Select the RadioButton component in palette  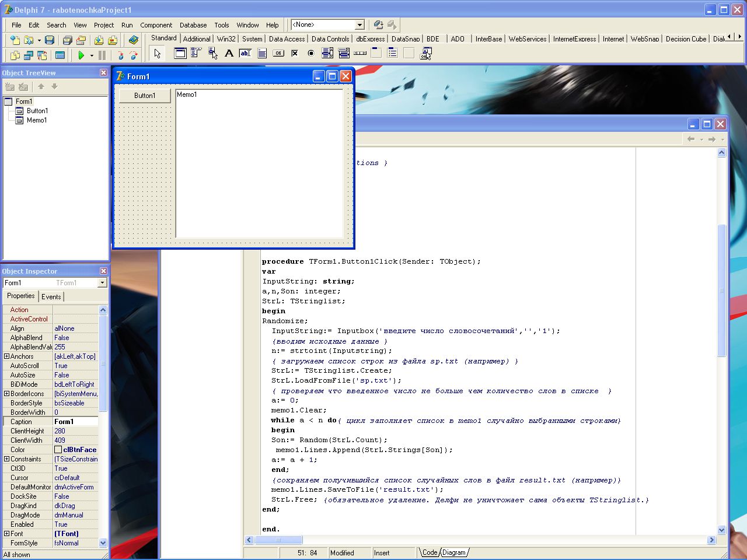coord(311,53)
